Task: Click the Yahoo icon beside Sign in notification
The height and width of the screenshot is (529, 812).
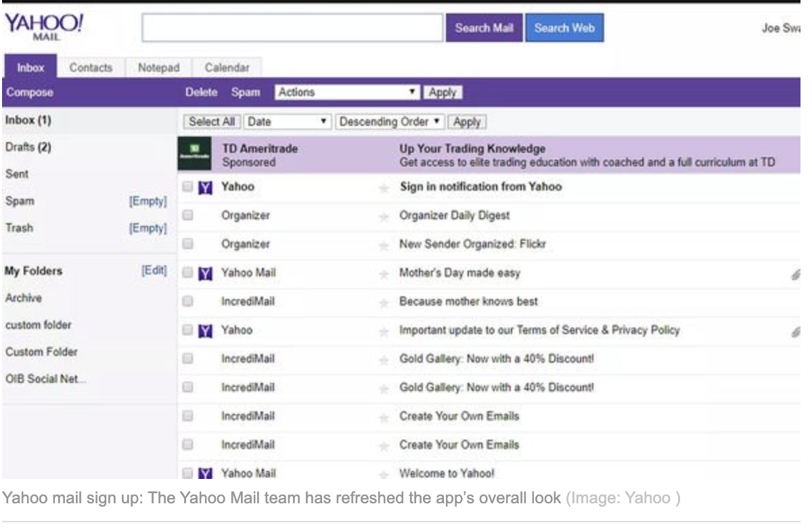Action: pos(205,187)
